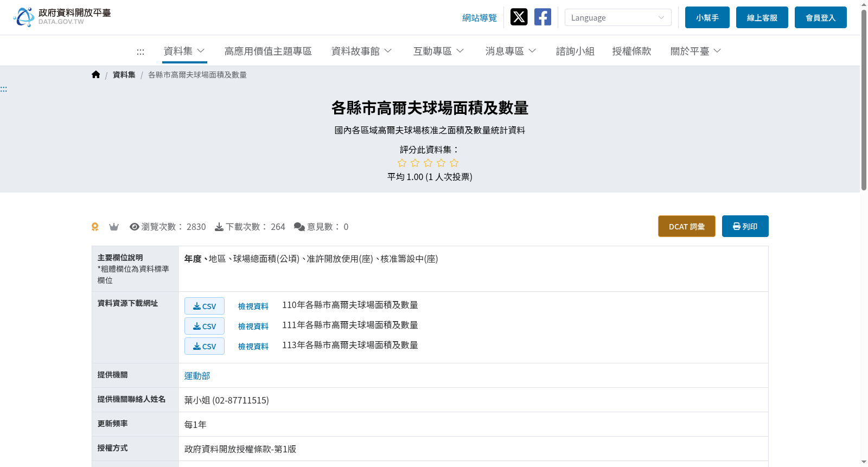Download CSV for 110年 dataset

[x=205, y=306]
